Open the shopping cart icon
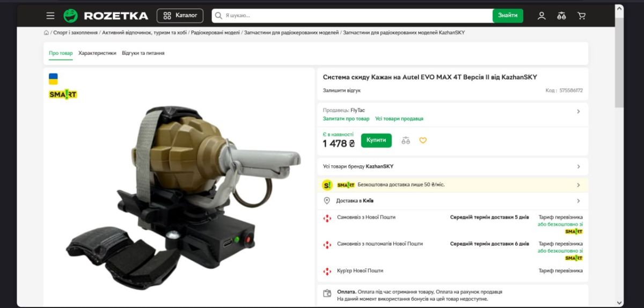This screenshot has width=644, height=308. coord(581,16)
